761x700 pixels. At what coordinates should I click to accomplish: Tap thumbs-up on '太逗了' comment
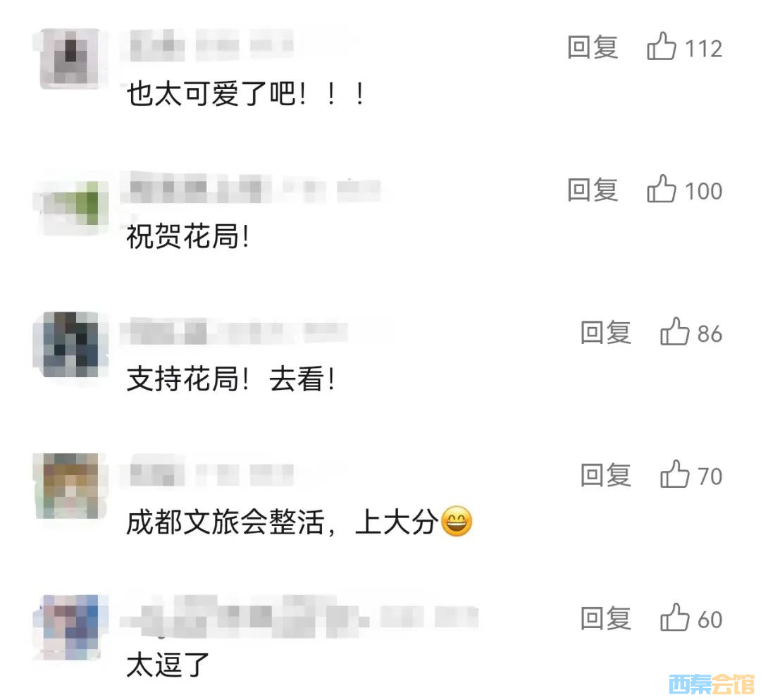[674, 617]
